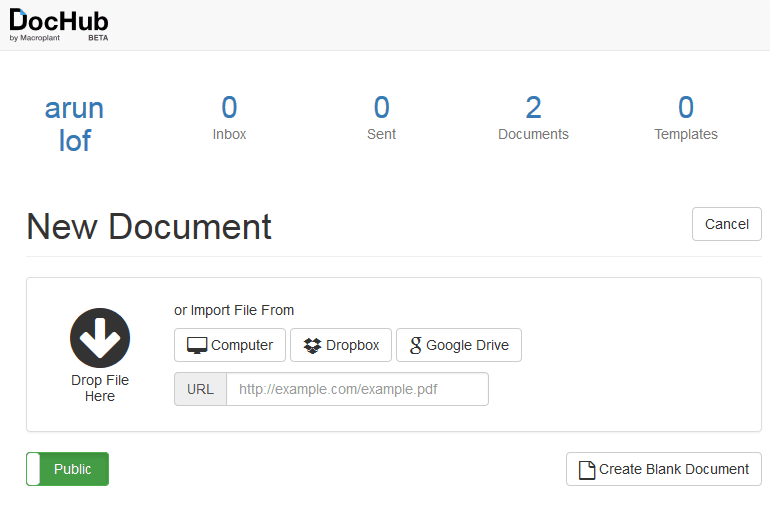Toggle the Public switch
770x522 pixels.
click(67, 469)
